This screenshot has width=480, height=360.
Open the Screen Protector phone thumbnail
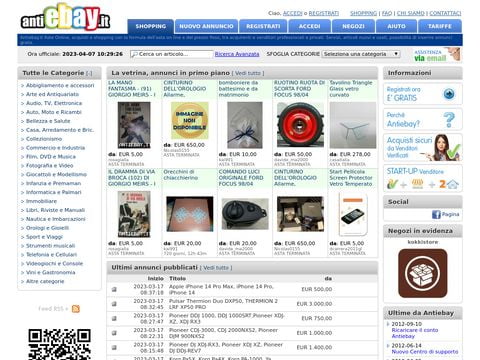pyautogui.click(x=353, y=214)
